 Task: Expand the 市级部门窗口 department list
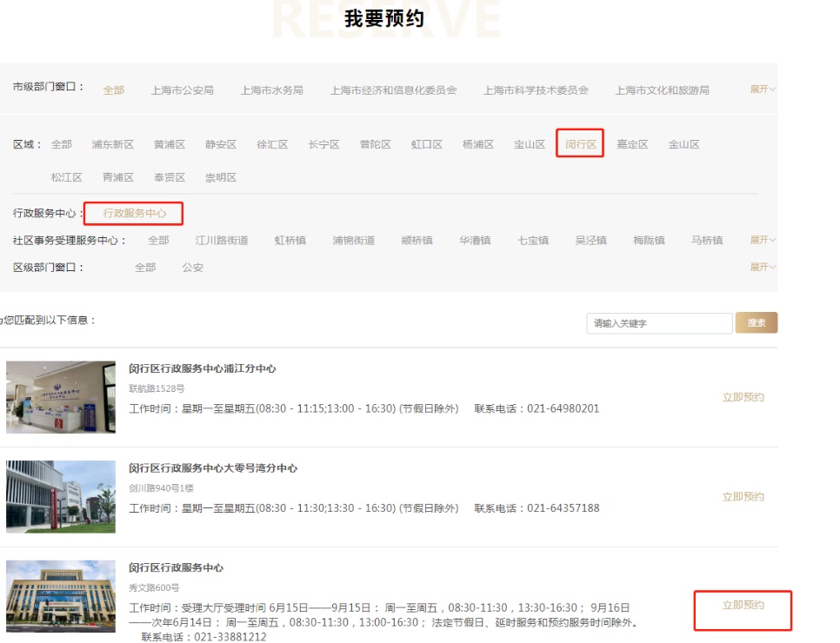point(763,89)
